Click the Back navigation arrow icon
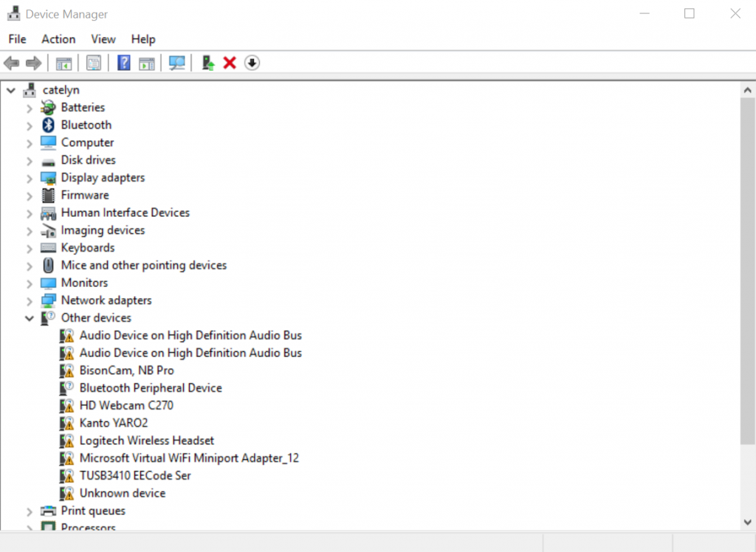 tap(11, 63)
